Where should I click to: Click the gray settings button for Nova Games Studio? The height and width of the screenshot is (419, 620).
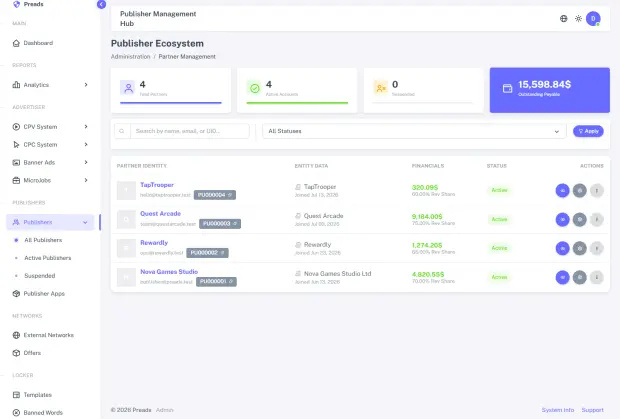point(580,277)
